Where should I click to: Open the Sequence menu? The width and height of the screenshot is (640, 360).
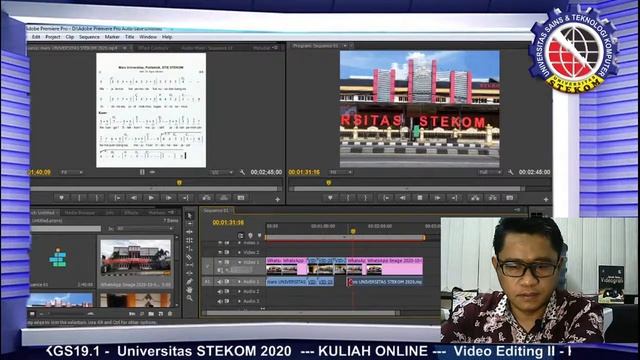(89, 37)
